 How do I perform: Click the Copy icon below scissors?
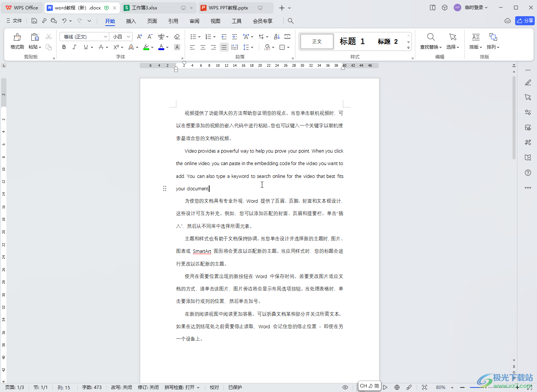tap(49, 47)
